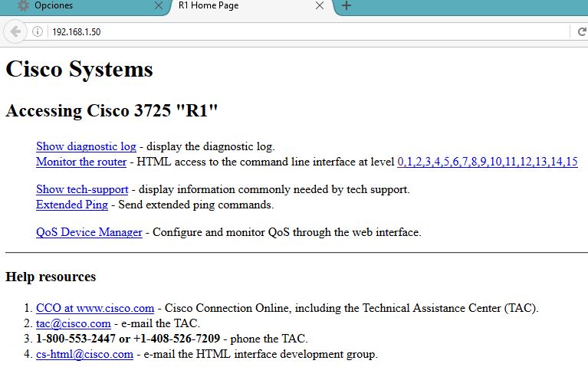Image resolution: width=588 pixels, height=367 pixels.
Task: Click the text 'display the diagnostic log.'
Action: [x=210, y=146]
